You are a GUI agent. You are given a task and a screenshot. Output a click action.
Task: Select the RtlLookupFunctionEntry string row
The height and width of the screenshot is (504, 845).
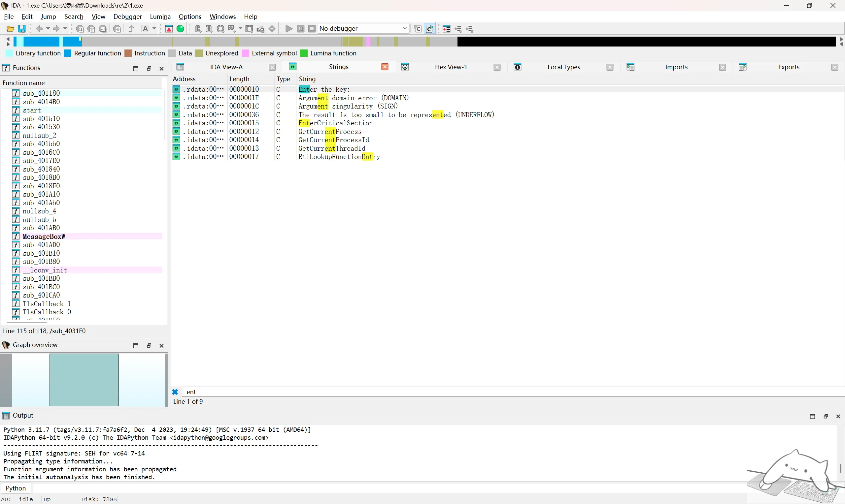(508, 157)
